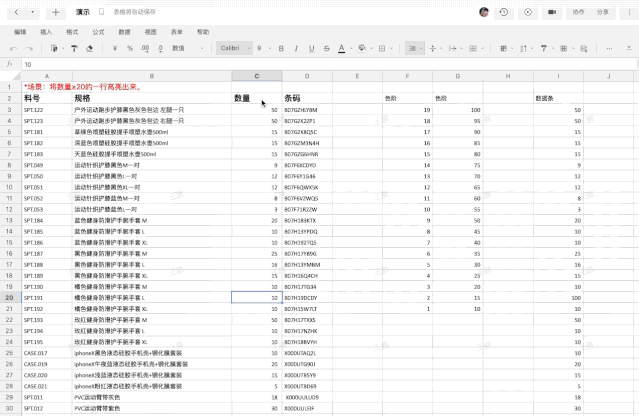Viewport: 639px width, 416px height.
Task: Select column C header
Action: [x=257, y=76]
